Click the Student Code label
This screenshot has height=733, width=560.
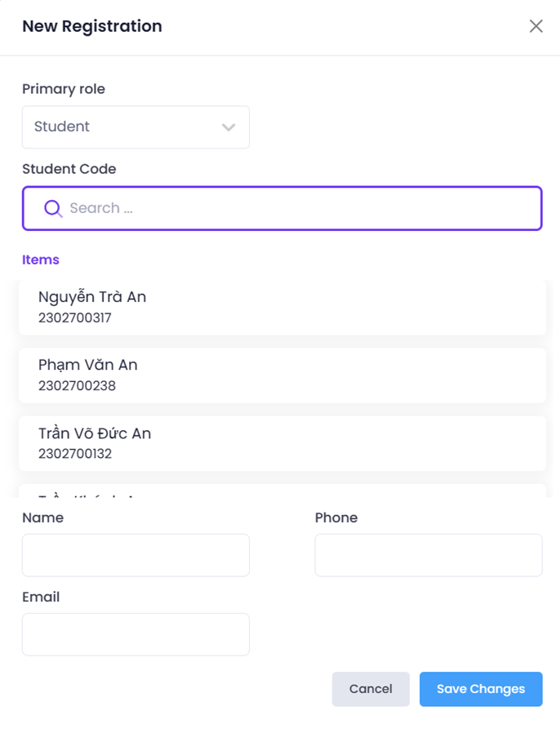click(x=69, y=169)
